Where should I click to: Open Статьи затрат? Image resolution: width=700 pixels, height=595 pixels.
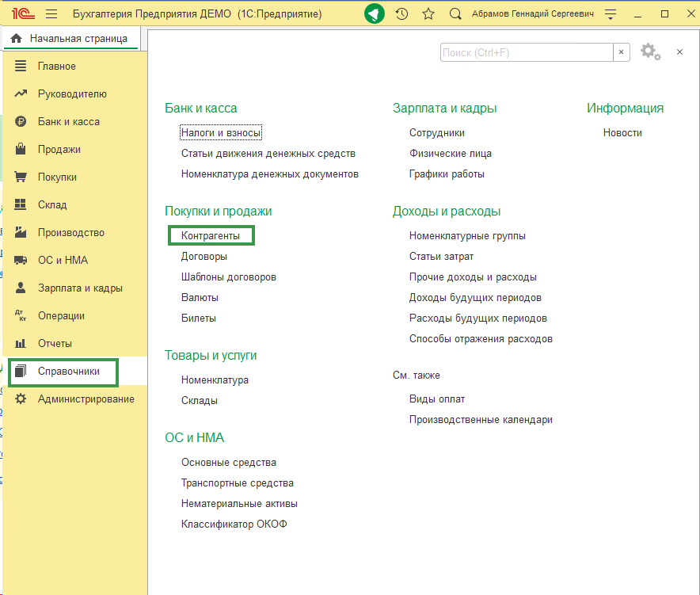442,257
